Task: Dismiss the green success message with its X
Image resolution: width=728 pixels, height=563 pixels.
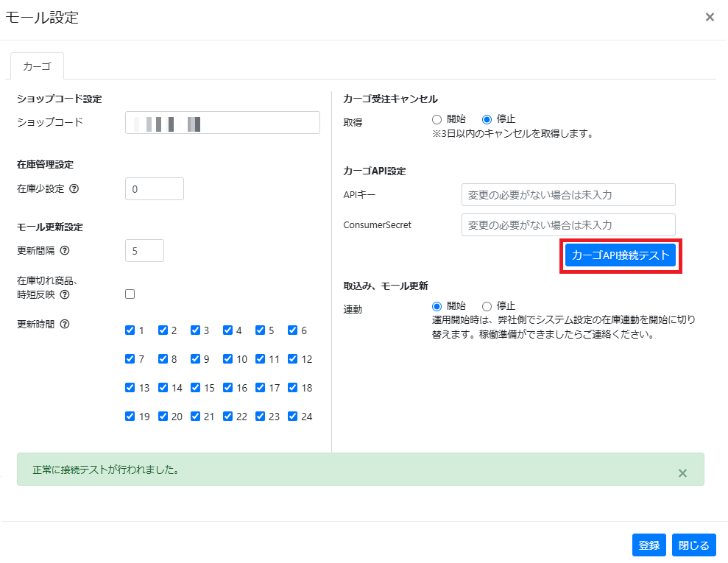Action: 682,473
